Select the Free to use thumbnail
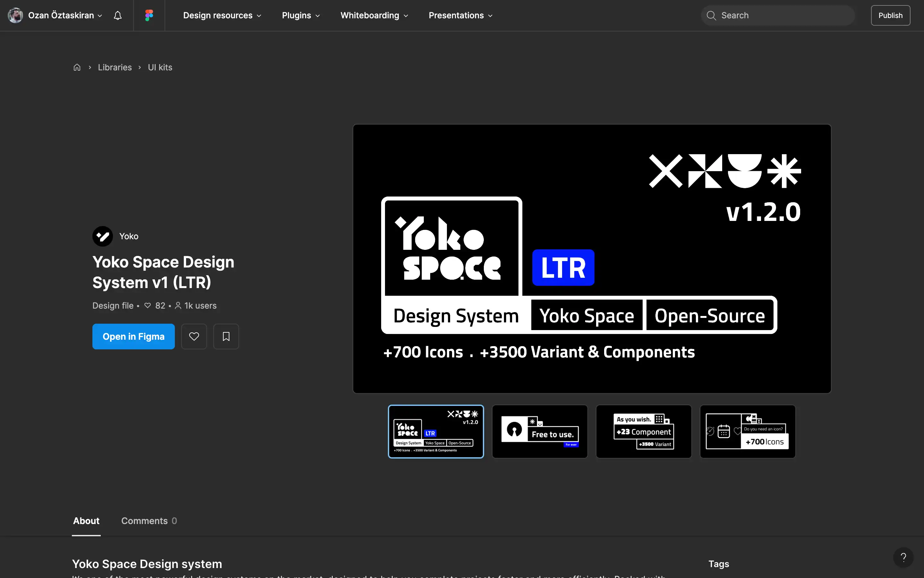The height and width of the screenshot is (578, 924). pos(540,431)
